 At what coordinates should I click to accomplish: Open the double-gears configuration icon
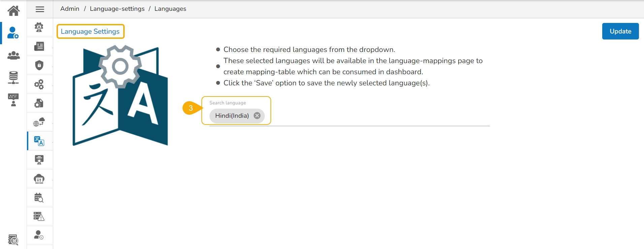39,84
